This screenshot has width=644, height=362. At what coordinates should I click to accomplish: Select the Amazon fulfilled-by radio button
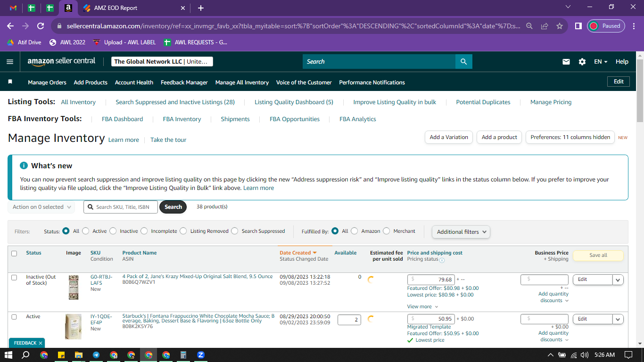(x=355, y=231)
